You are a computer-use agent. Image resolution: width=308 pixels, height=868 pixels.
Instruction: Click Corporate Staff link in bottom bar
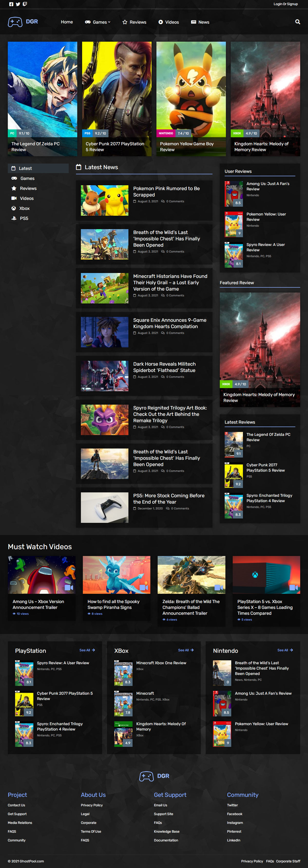pyautogui.click(x=288, y=861)
